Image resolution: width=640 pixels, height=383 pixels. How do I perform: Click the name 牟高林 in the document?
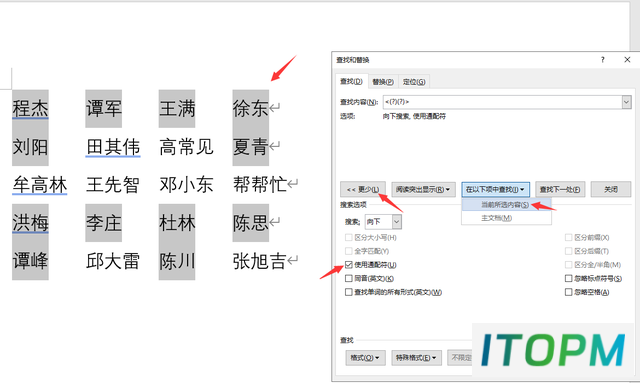[40, 185]
